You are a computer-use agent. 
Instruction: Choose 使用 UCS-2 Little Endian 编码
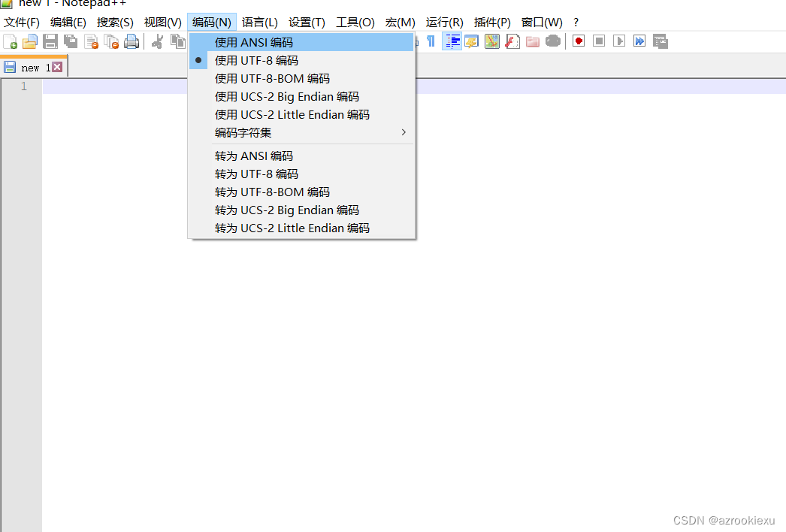click(301, 114)
